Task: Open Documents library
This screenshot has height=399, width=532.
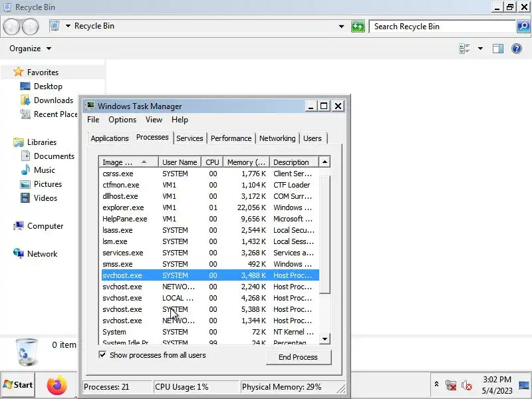Action: (54, 156)
